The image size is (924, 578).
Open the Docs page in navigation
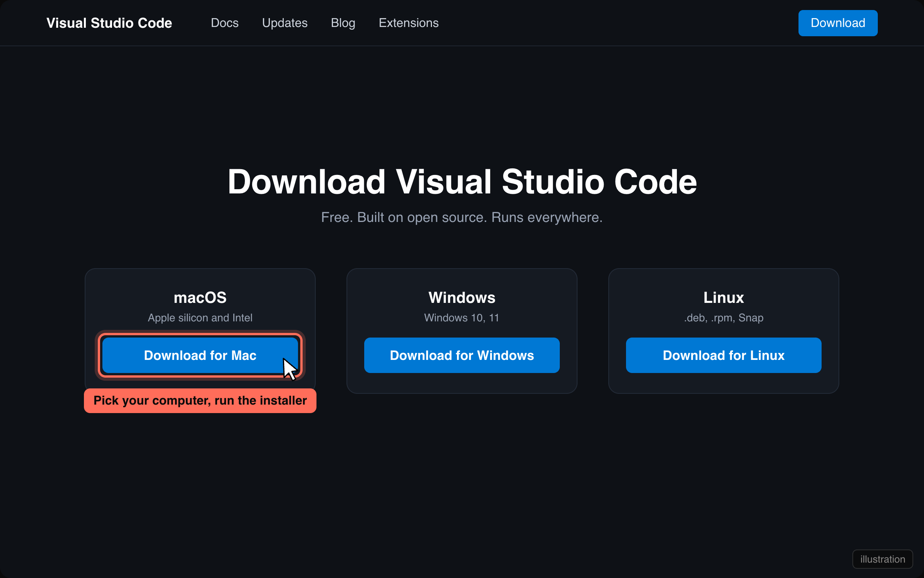(225, 23)
